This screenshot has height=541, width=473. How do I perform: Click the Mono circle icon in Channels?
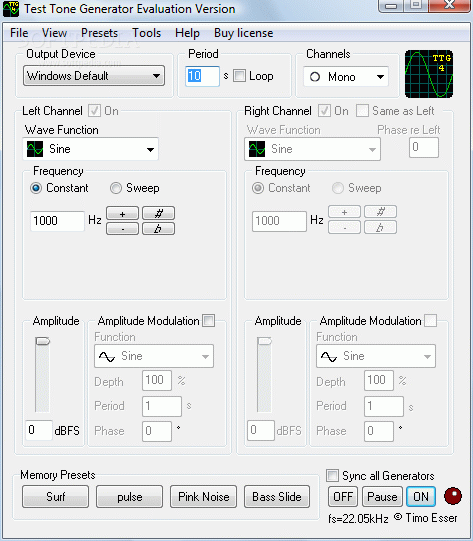[x=315, y=77]
